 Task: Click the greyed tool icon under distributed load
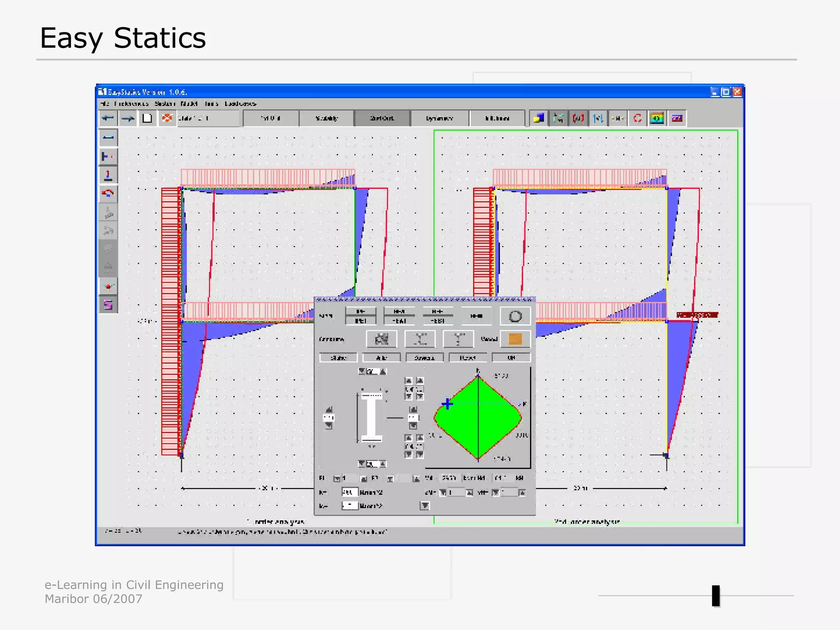pos(108,231)
